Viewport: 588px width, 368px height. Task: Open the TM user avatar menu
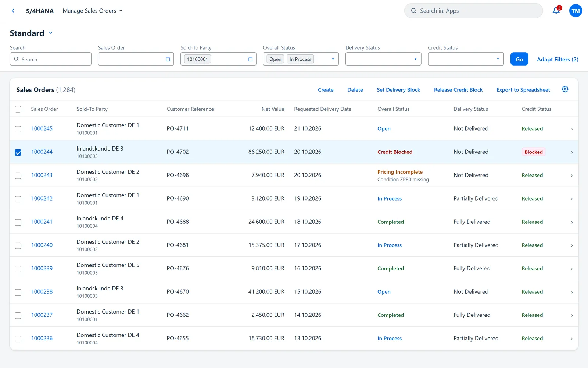576,11
